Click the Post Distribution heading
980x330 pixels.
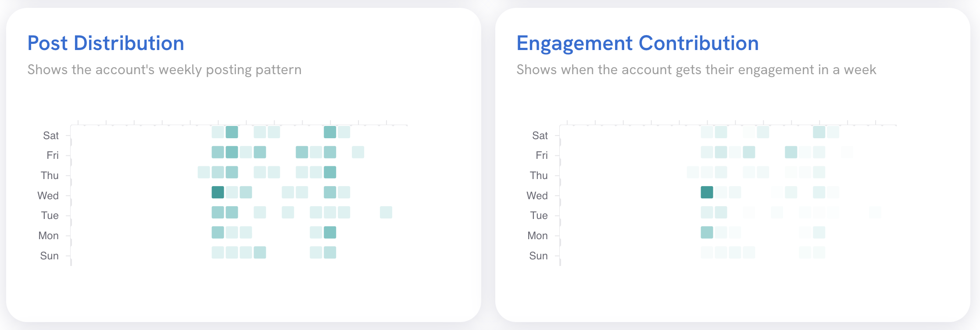coord(106,43)
